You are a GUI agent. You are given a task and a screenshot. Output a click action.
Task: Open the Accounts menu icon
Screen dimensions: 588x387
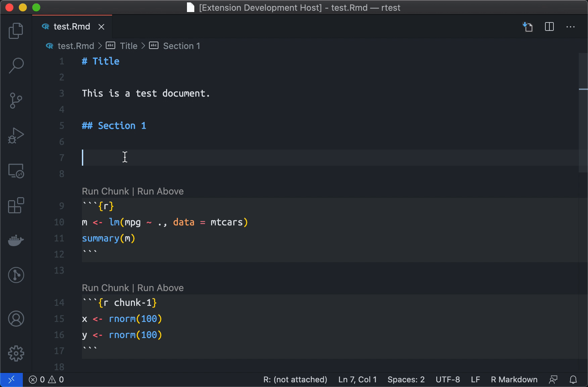coord(16,319)
